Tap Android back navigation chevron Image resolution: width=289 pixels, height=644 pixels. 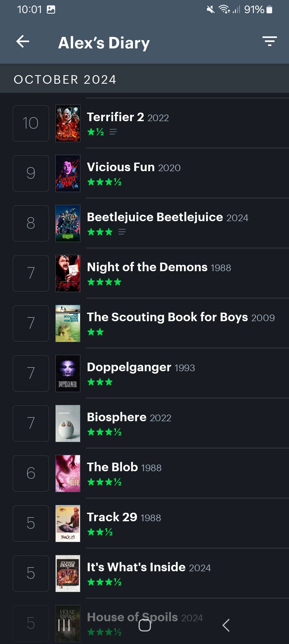tap(226, 625)
